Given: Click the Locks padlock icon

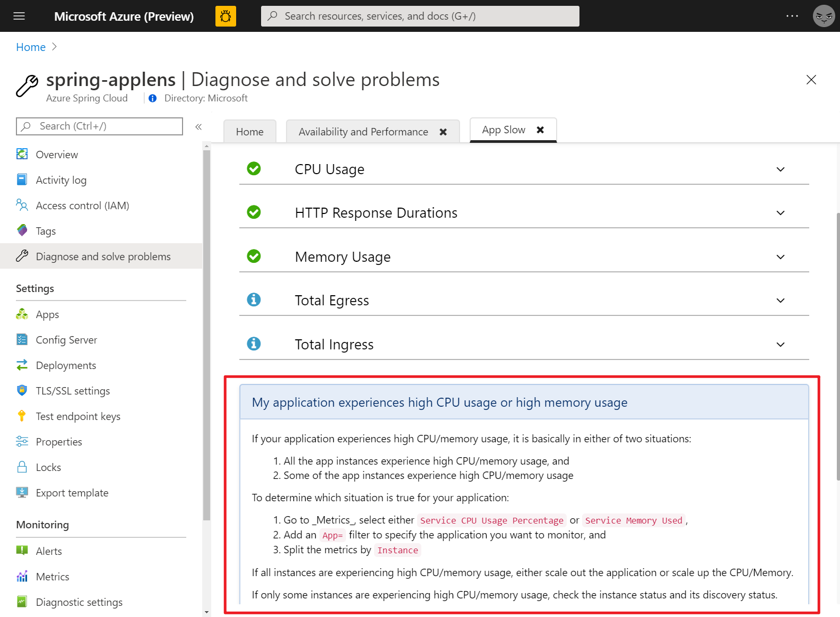Looking at the screenshot, I should [x=22, y=467].
